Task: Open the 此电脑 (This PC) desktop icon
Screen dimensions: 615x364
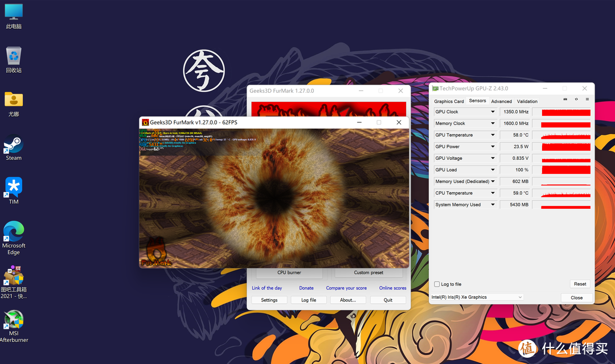Action: pos(14,16)
